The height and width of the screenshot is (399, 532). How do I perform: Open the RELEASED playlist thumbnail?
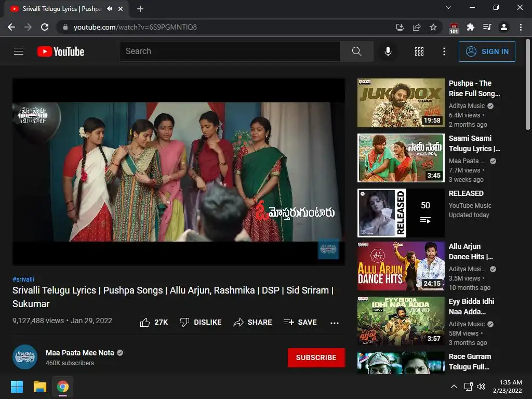[x=401, y=212]
